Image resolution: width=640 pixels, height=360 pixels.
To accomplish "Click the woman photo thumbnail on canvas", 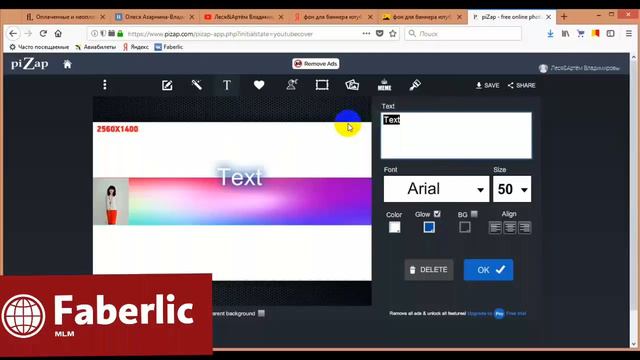I will point(111,201).
